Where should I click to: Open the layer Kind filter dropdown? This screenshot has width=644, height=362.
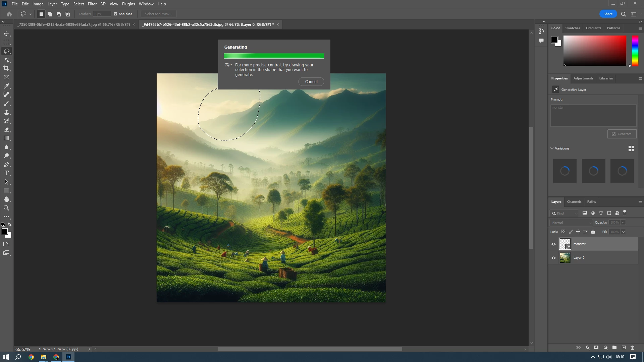pos(567,213)
